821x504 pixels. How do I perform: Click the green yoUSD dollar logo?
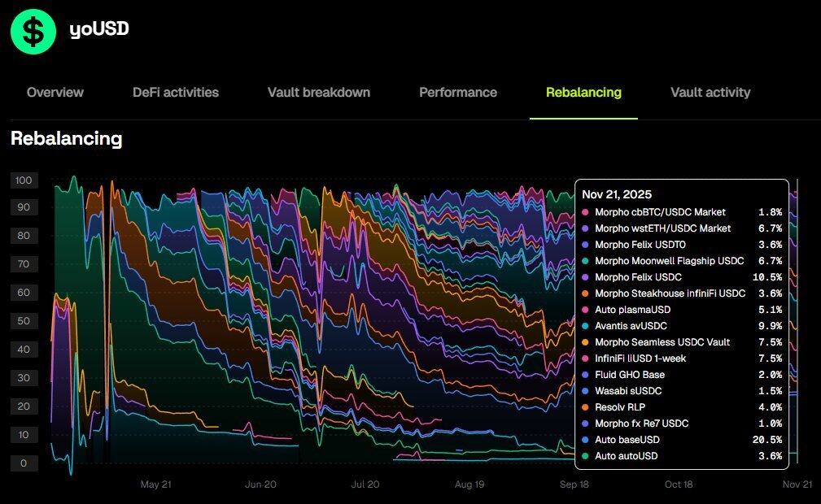[x=33, y=32]
